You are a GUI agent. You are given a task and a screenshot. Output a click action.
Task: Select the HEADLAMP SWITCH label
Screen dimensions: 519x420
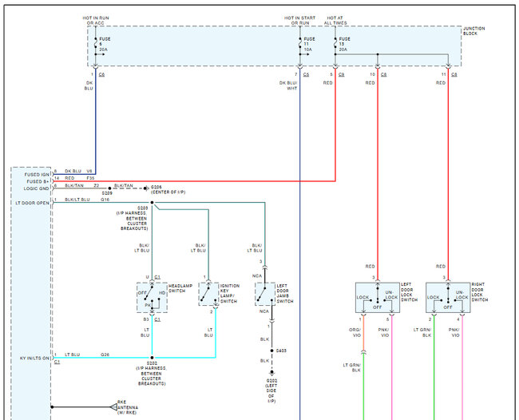pyautogui.click(x=180, y=288)
